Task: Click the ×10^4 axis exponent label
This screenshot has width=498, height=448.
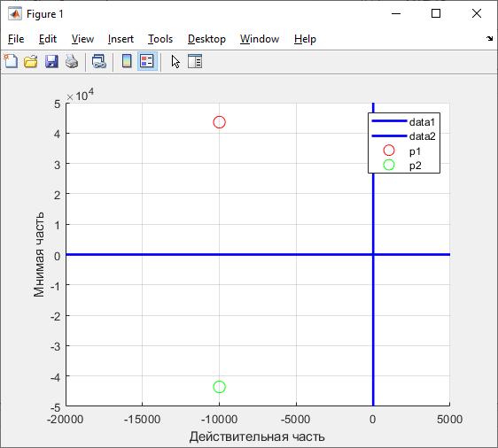Action: tap(81, 95)
